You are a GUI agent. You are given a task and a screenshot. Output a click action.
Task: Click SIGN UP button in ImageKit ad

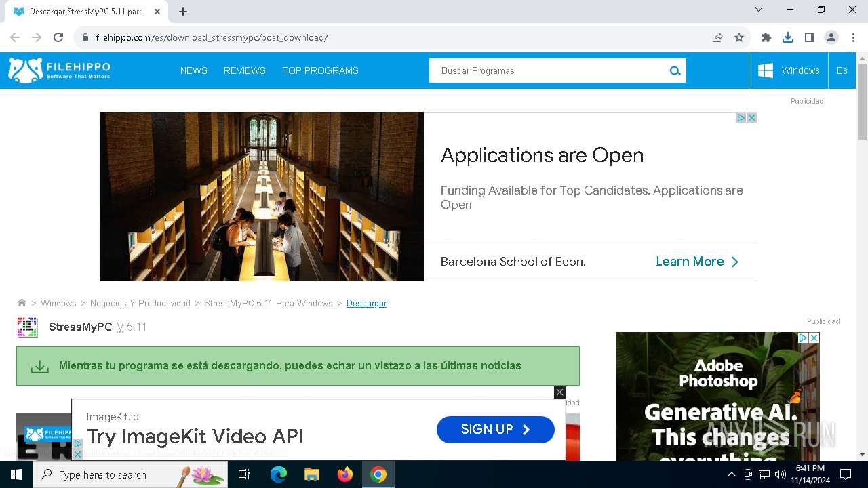click(x=496, y=430)
